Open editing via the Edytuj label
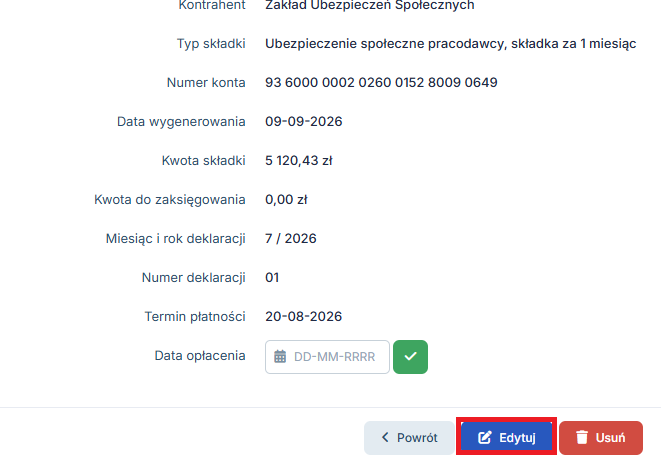Screen dimensions: 661x468 pyautogui.click(x=517, y=438)
